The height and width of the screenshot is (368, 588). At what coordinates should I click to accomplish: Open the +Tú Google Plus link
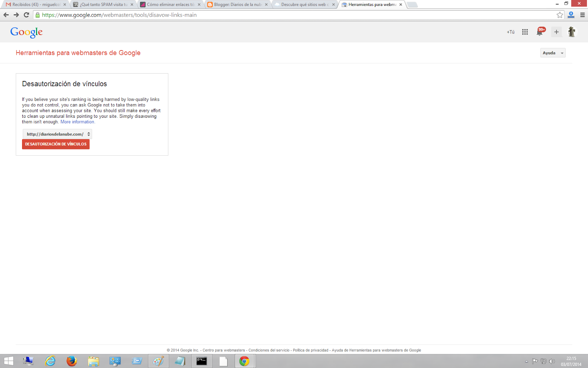(510, 32)
